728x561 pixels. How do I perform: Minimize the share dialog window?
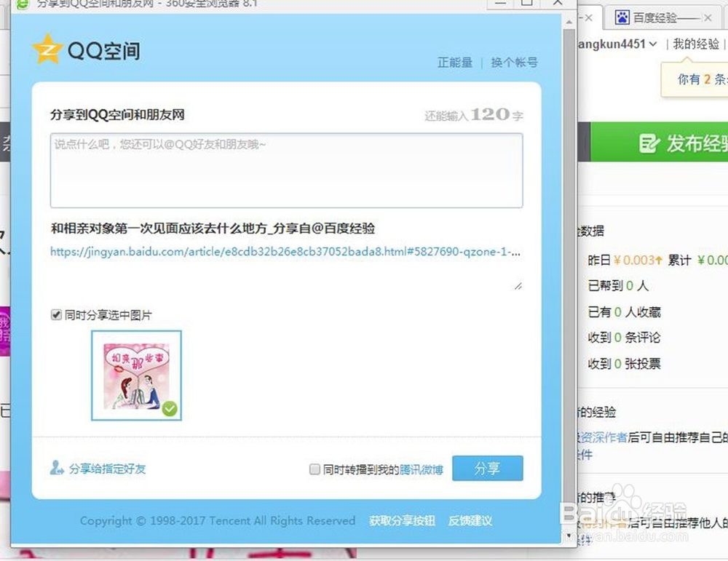pyautogui.click(x=500, y=3)
